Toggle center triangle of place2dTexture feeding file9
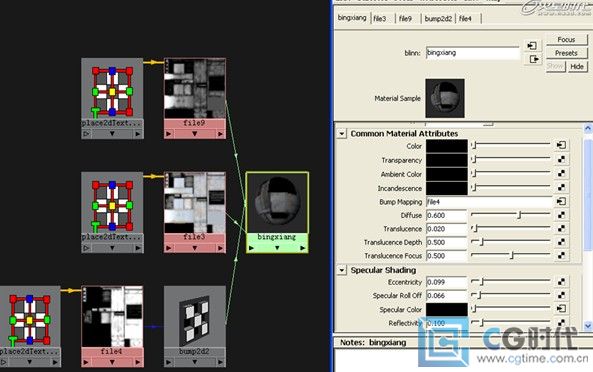 [x=112, y=134]
